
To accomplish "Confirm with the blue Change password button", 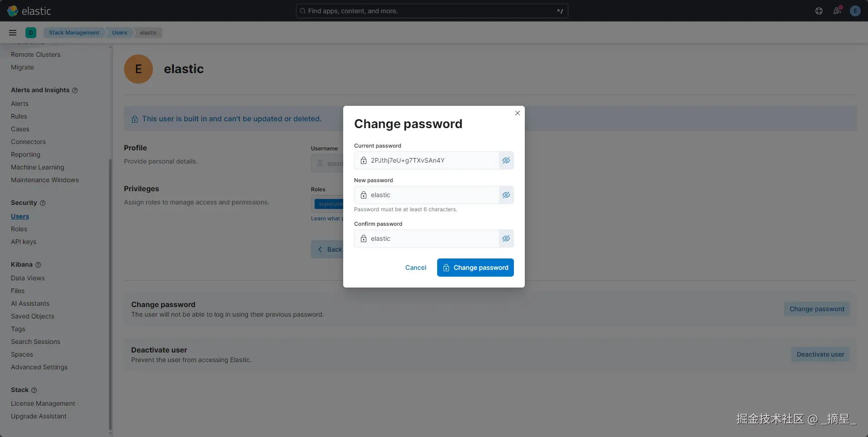I will point(475,268).
